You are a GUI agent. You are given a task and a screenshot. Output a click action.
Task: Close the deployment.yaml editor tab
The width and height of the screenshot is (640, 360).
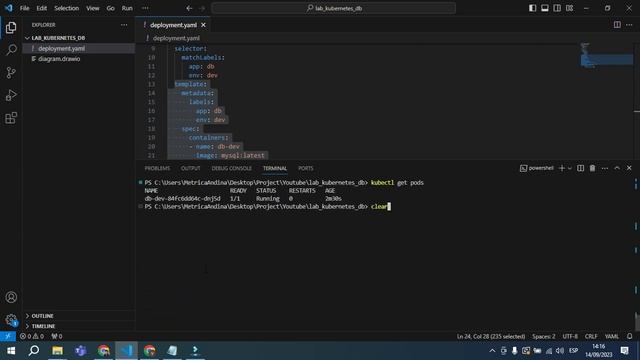coord(203,25)
